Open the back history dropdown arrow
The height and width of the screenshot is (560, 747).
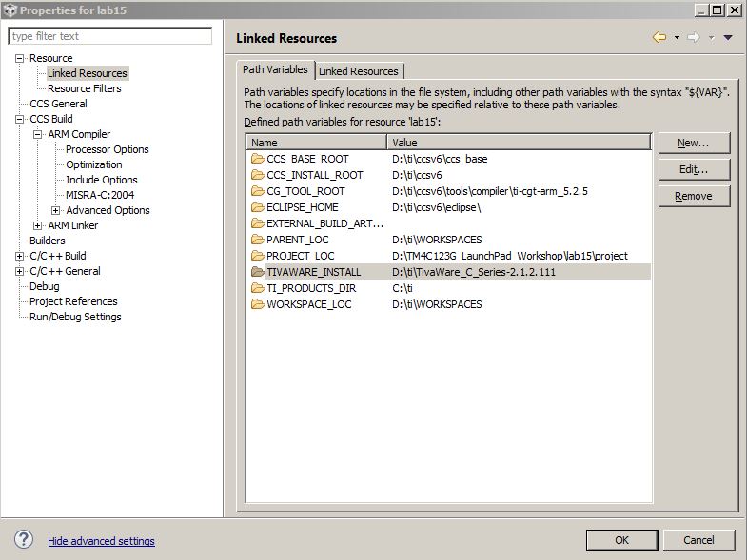(x=677, y=38)
